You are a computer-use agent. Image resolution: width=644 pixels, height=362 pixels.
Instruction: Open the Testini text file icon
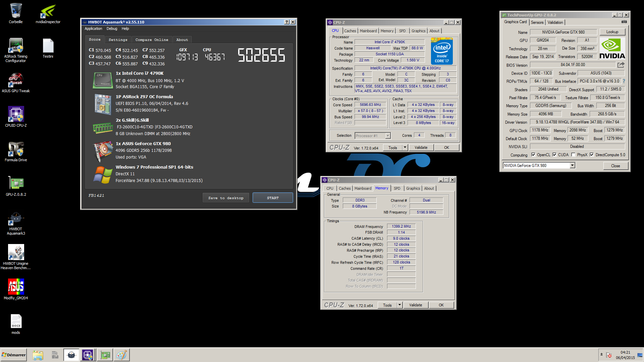48,48
